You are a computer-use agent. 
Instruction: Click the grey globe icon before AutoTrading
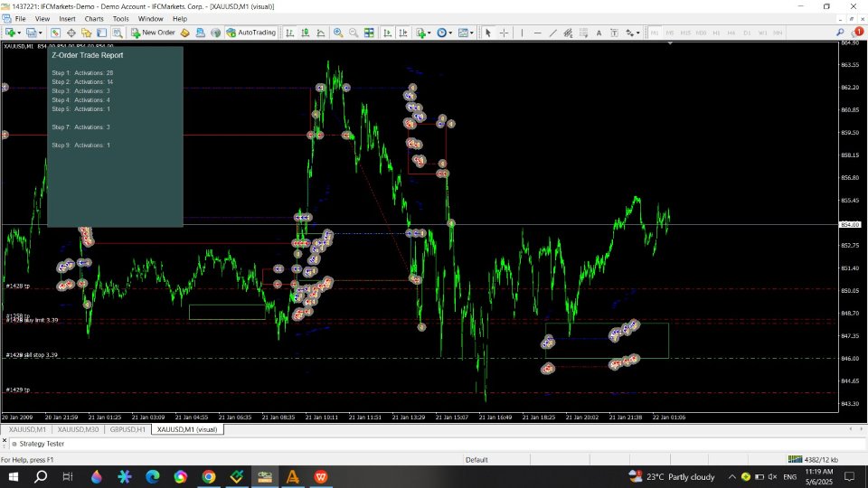pos(216,33)
